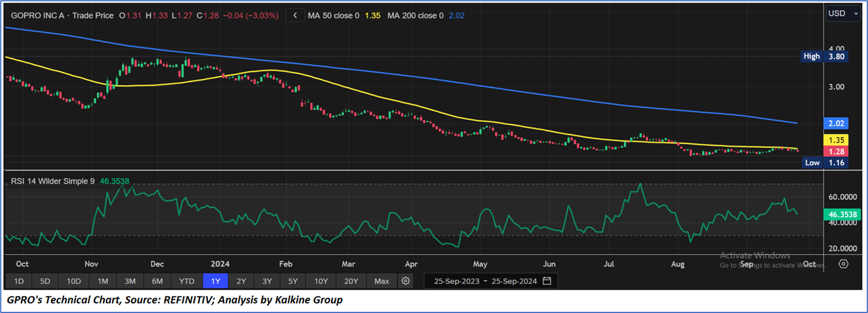Click the MA 50 close indicator label
This screenshot has width=868, height=313.
(x=333, y=16)
